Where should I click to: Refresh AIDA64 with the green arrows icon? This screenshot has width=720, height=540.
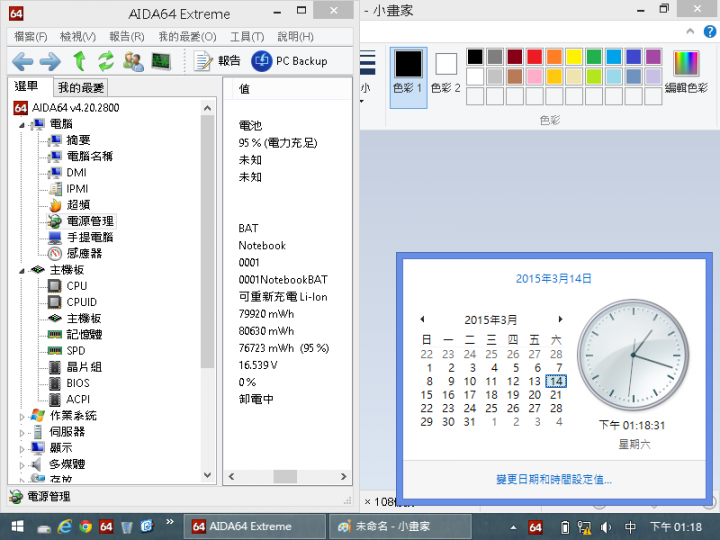(106, 61)
